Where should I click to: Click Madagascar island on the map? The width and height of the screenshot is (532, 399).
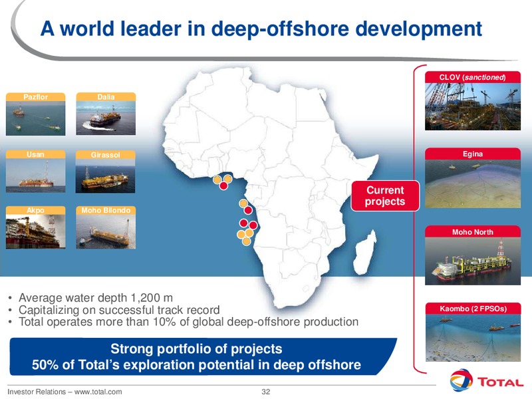(364, 252)
